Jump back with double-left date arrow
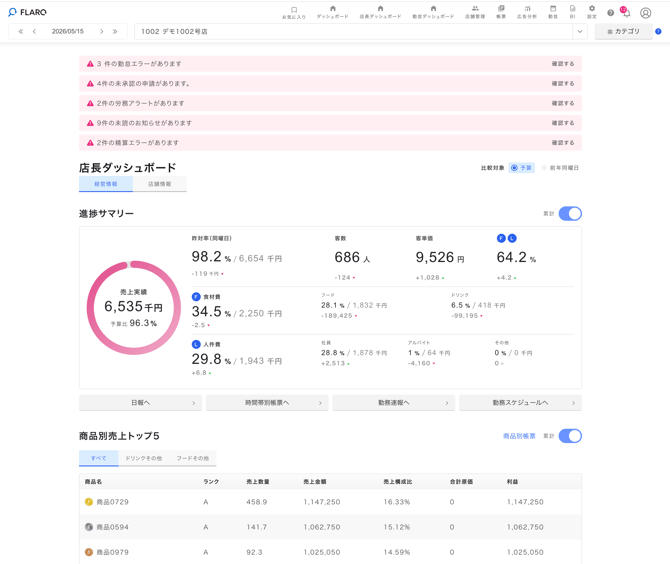 (21, 31)
